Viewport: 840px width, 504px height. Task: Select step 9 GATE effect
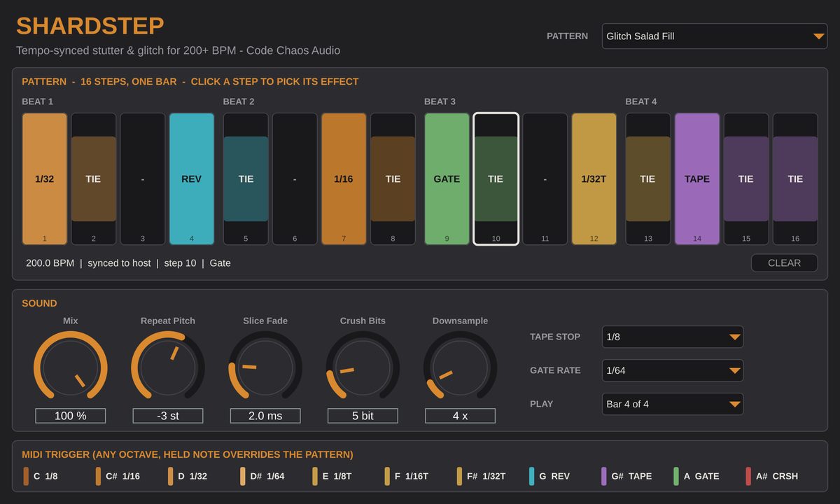(x=447, y=179)
